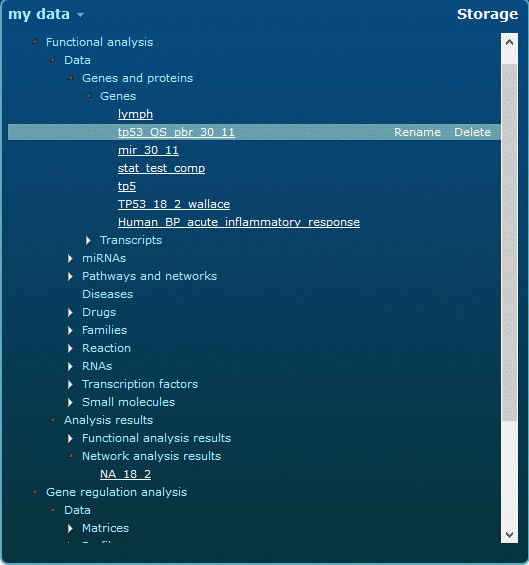The image size is (529, 565).
Task: Click the Reaction label
Action: tap(106, 348)
